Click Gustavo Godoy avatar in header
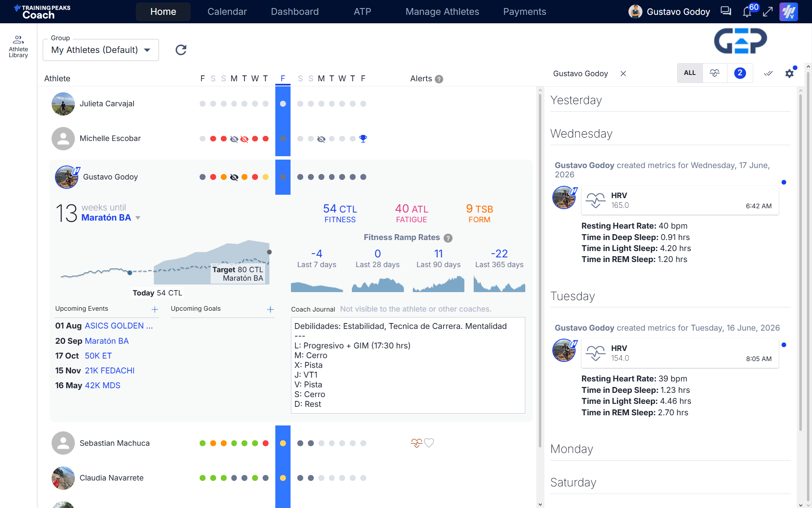 tap(635, 12)
